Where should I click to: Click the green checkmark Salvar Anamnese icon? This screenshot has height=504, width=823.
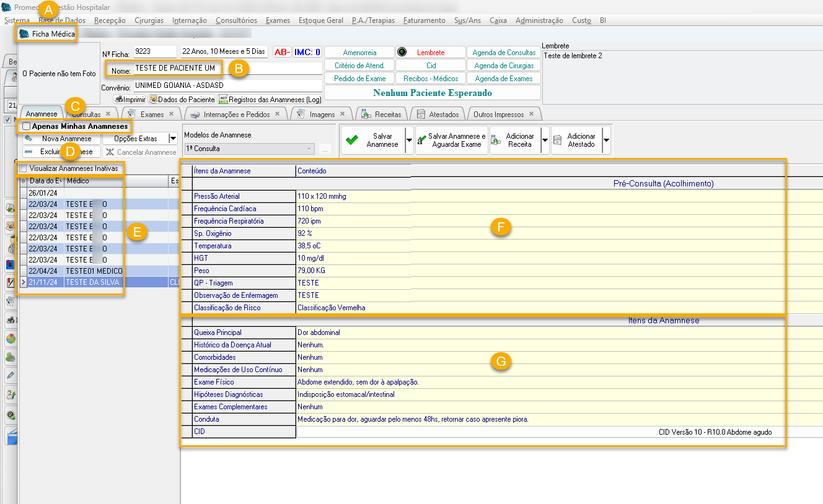point(352,141)
